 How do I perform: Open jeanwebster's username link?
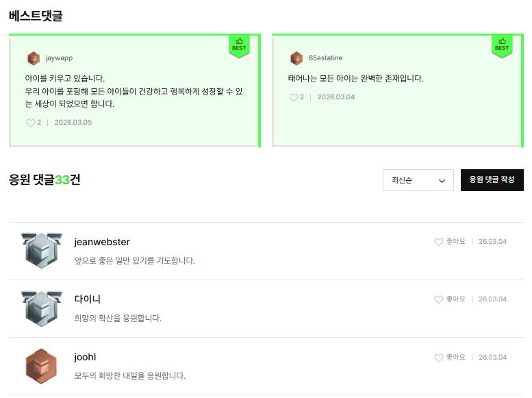[102, 242]
